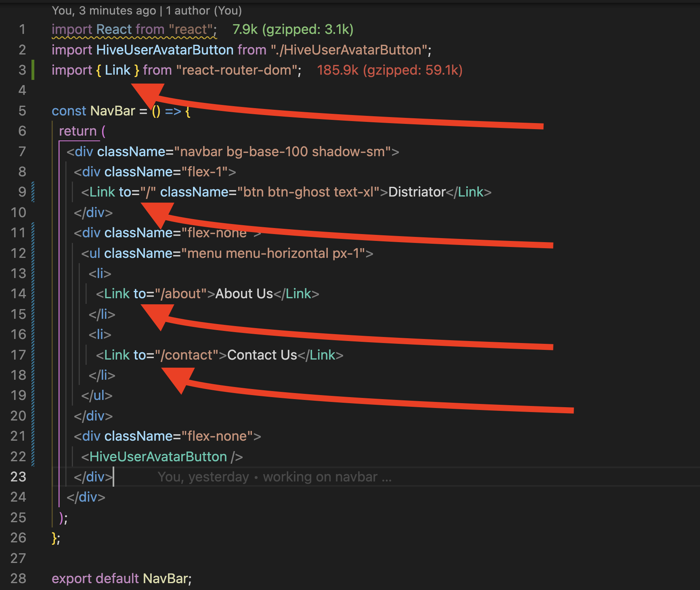
Task: Click the closing ul tag on line 19
Action: (x=97, y=395)
